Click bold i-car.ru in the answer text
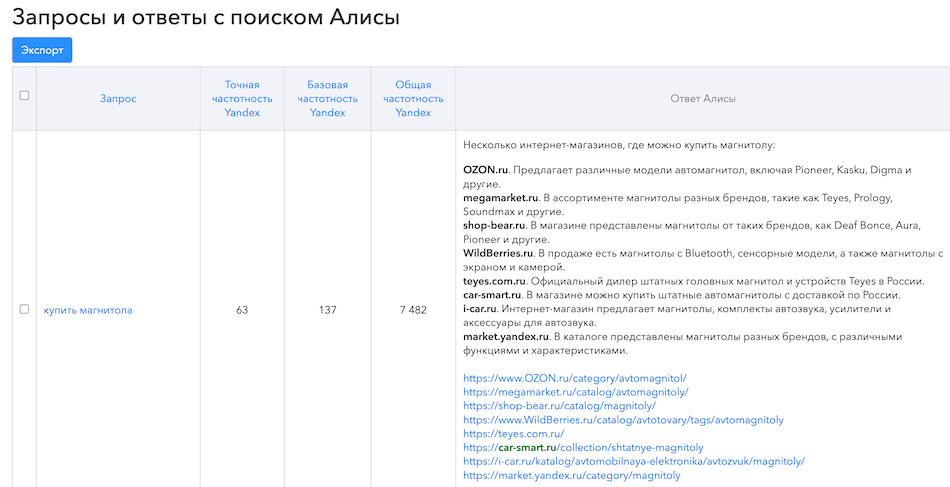 [x=481, y=310]
